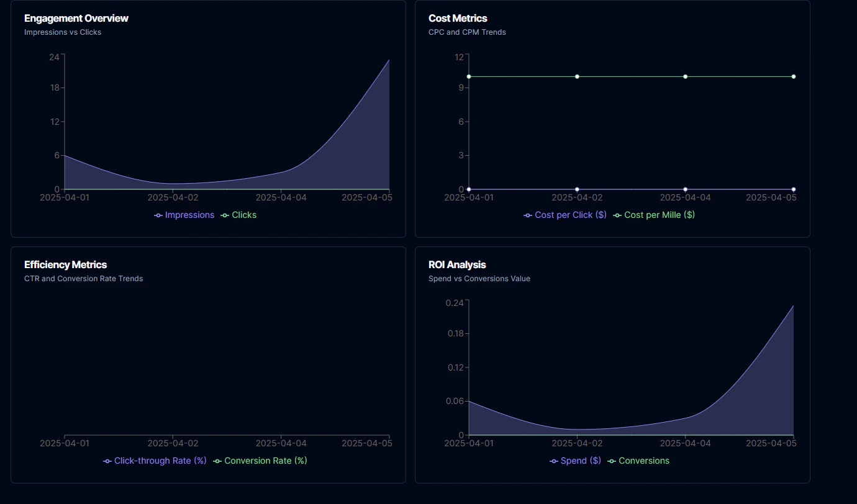Select the Cost Metrics chart title

coord(458,18)
